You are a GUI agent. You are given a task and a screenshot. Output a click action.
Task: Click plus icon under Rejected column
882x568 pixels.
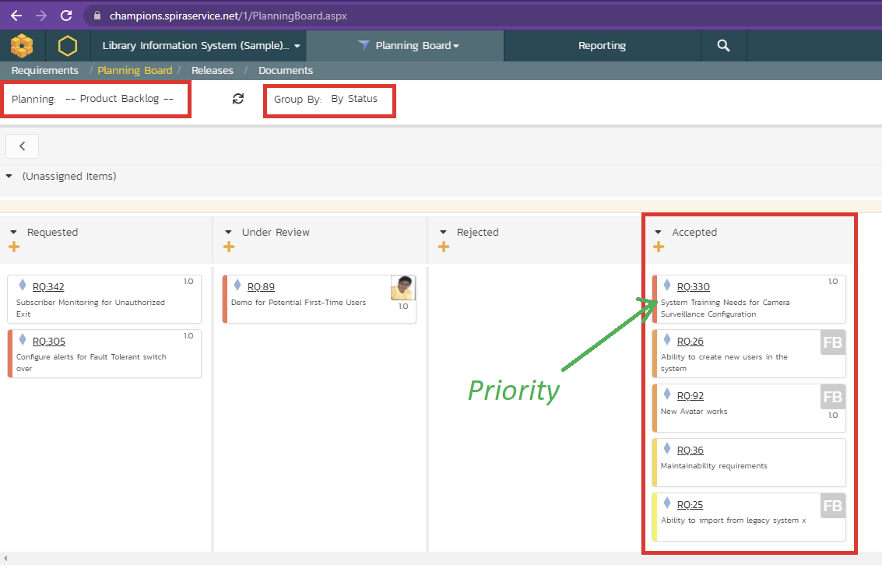(x=444, y=248)
